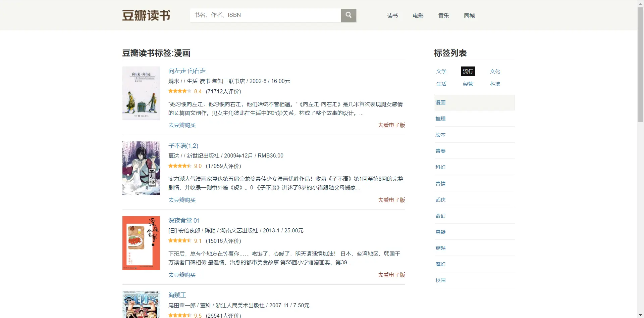644x318 pixels.
Task: Click the publication line starting with 幾米
Action: [229, 81]
